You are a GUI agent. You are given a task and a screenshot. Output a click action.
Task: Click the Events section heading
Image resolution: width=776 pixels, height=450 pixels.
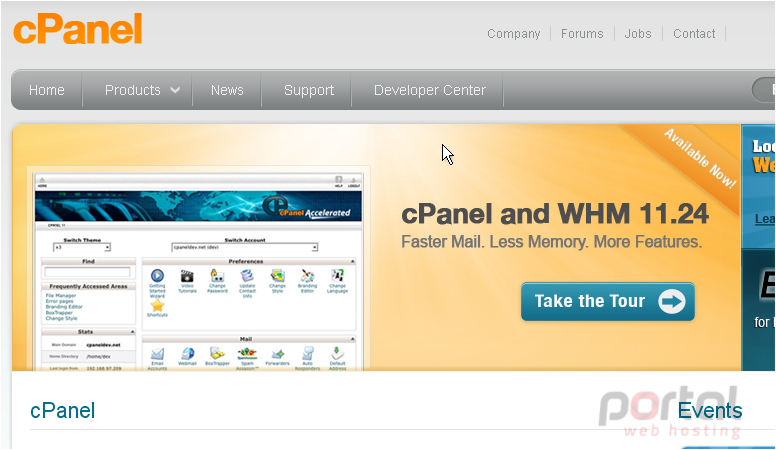710,411
